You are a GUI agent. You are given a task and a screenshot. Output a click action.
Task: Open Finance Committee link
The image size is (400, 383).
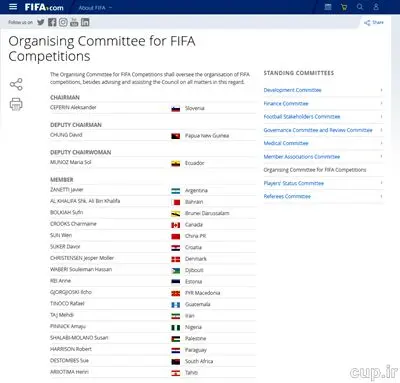tap(286, 103)
